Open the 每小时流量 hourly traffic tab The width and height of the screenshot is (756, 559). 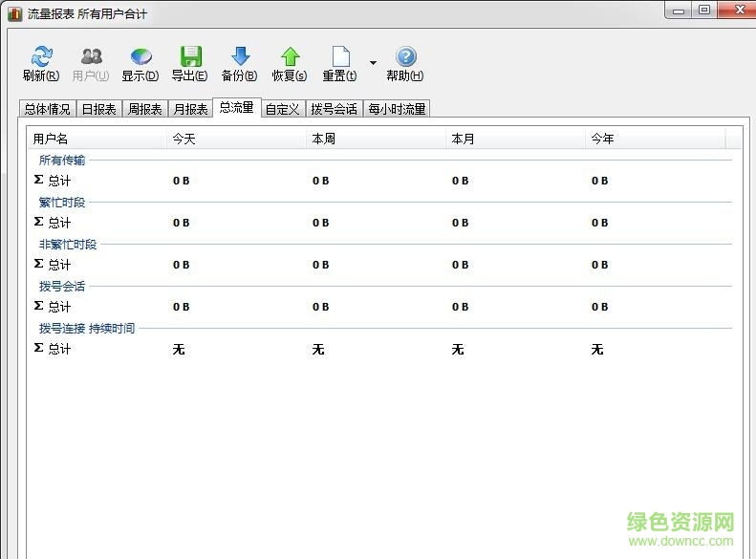[x=397, y=109]
